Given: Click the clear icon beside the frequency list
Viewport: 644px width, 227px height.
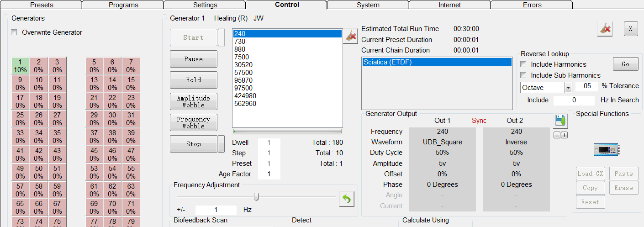Looking at the screenshot, I should pyautogui.click(x=351, y=36).
